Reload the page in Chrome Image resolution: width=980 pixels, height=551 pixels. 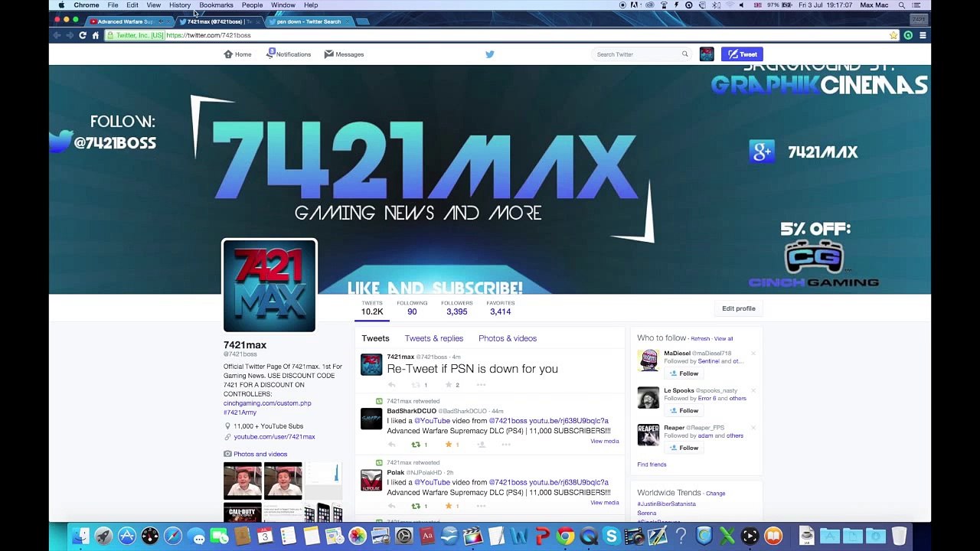pyautogui.click(x=83, y=35)
